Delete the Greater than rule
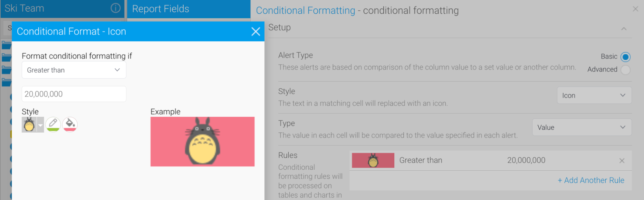The height and width of the screenshot is (200, 644). click(x=622, y=161)
